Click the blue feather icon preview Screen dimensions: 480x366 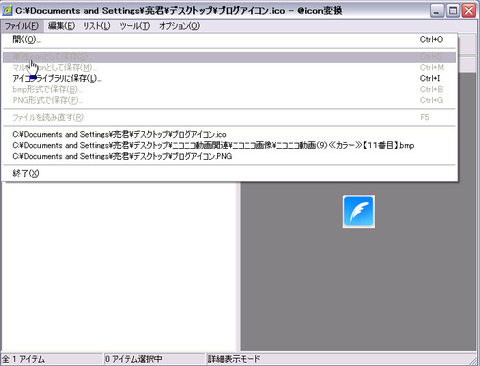click(359, 212)
